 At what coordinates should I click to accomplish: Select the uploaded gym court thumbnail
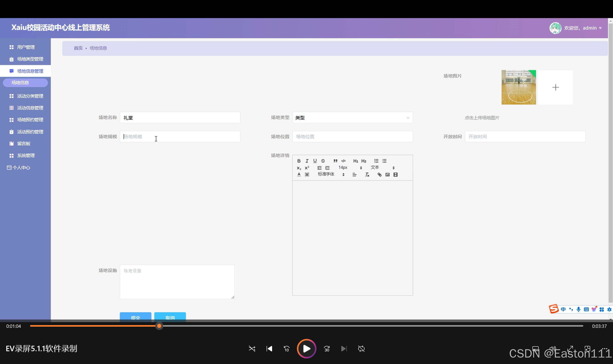coord(519,87)
